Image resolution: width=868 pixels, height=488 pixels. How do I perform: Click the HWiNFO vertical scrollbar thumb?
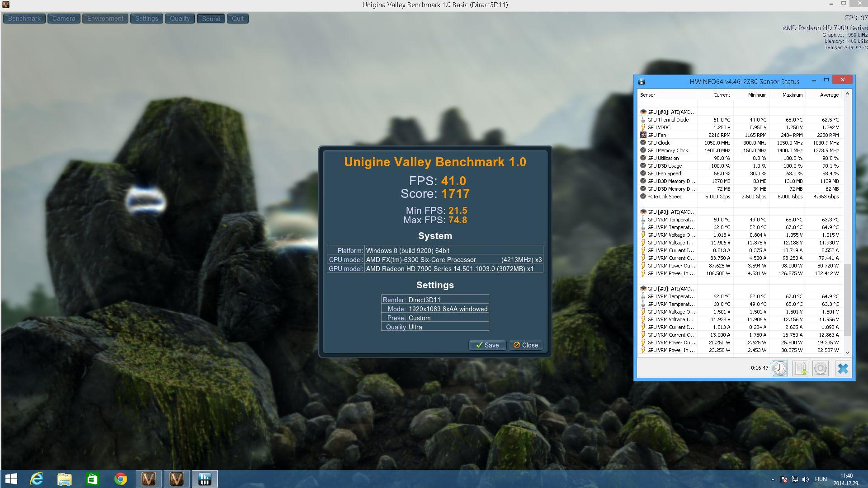pos(847,300)
